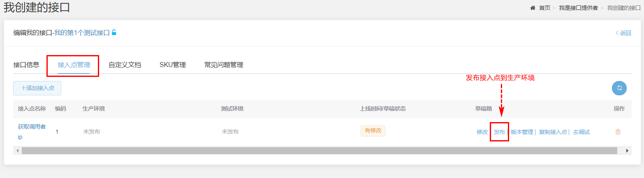
Task: Switch to the 接口信息 tab
Action: point(26,65)
